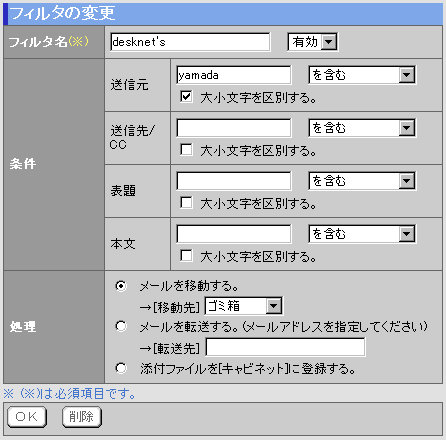The height and width of the screenshot is (440, 446).
Task: Tick the 本文 case-sensitive checkbox
Action: click(186, 256)
